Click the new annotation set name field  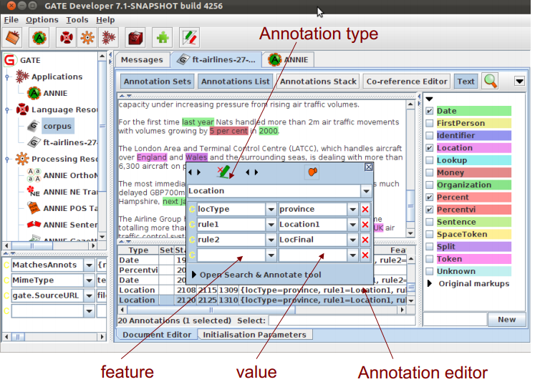click(x=456, y=320)
